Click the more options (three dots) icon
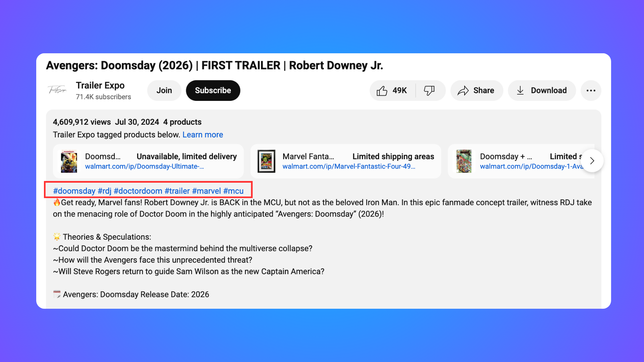This screenshot has width=644, height=362. (x=591, y=90)
